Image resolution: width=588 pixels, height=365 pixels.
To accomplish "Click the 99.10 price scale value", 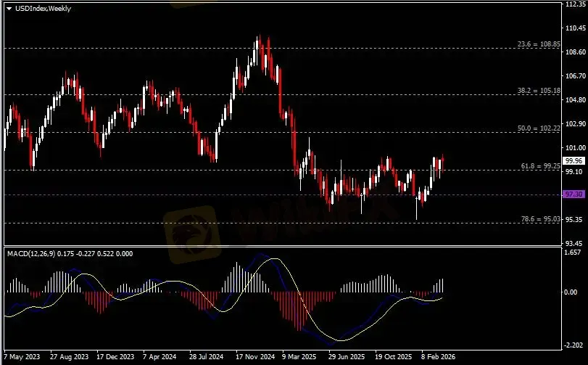I will [x=573, y=171].
